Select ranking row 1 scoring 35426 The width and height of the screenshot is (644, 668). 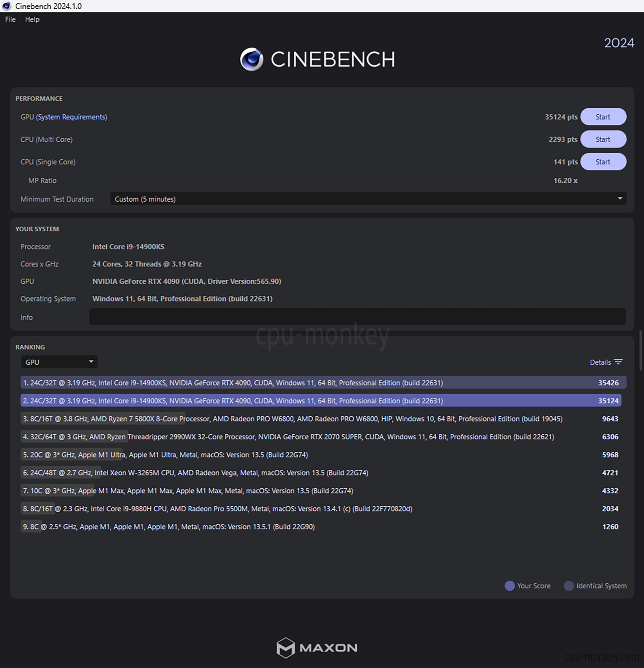[x=323, y=383]
